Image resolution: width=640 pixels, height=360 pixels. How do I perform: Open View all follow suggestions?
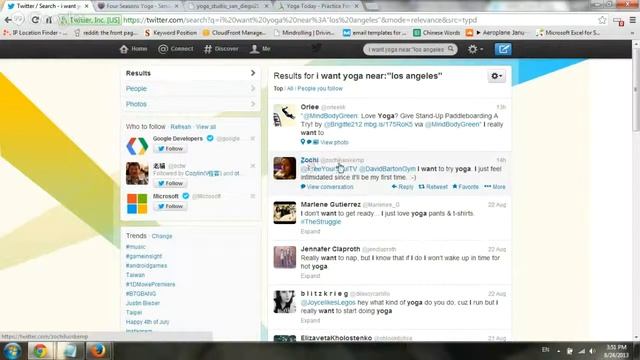coord(206,127)
